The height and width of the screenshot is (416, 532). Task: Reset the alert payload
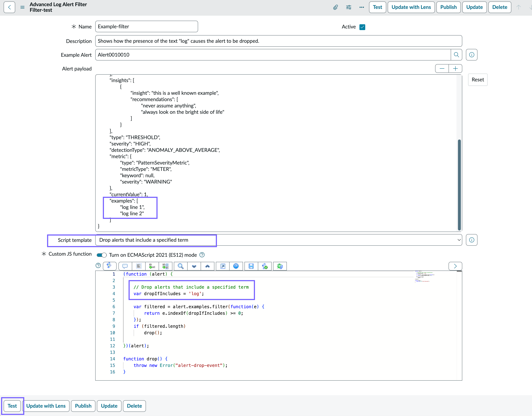point(478,80)
